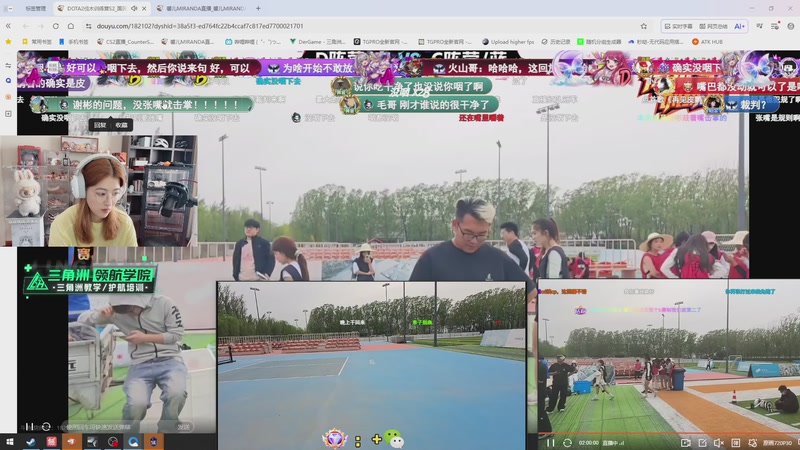Click the danmaku text input in left player

[x=115, y=427]
